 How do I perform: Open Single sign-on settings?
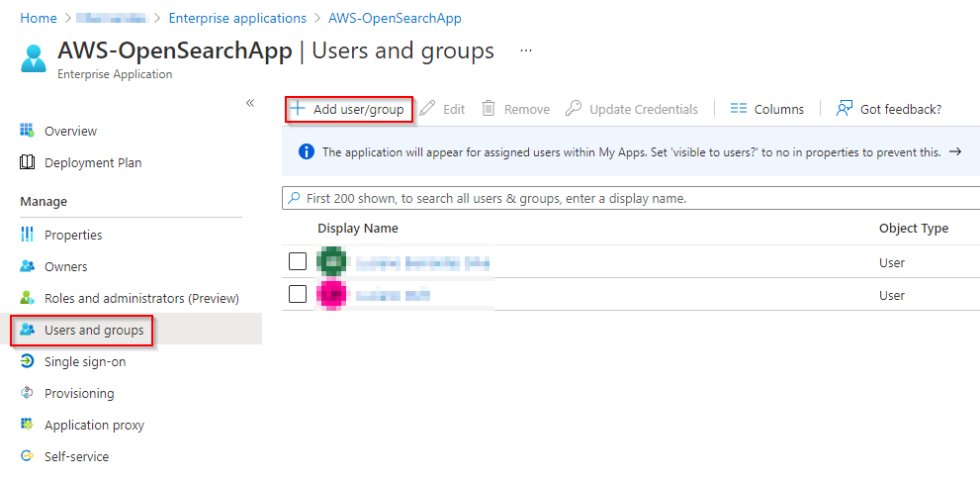pos(85,361)
